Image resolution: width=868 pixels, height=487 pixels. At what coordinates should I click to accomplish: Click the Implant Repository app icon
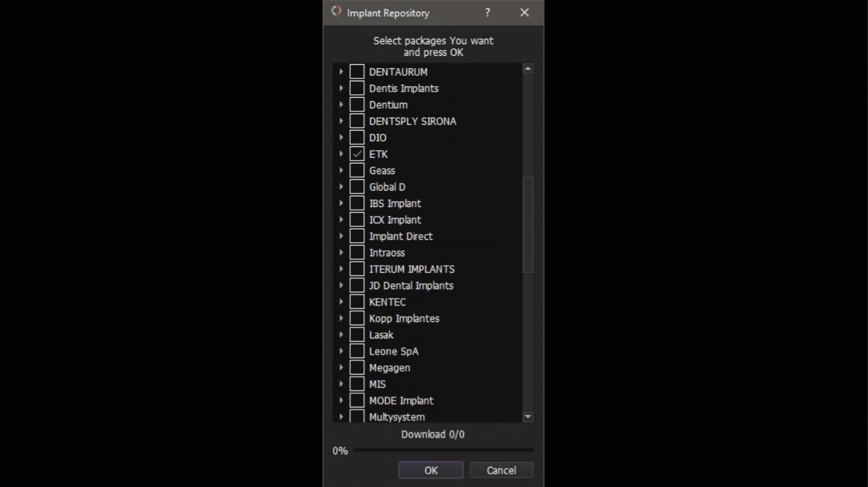click(336, 11)
